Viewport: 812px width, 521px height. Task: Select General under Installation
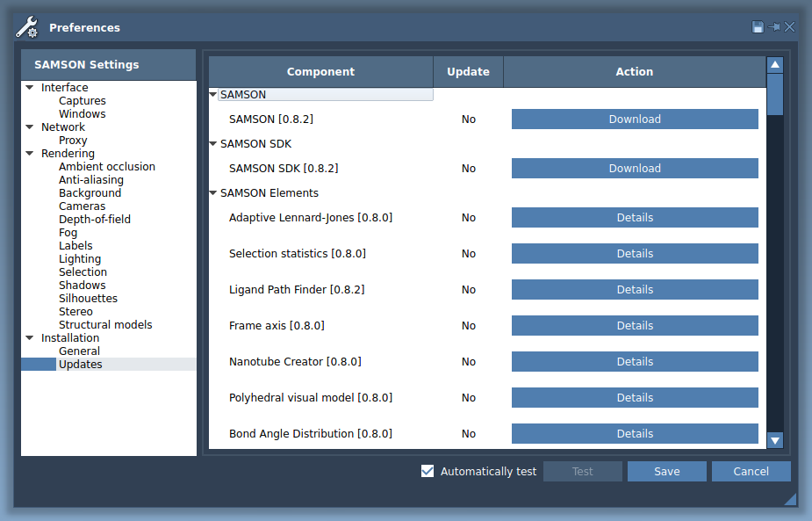coord(79,351)
